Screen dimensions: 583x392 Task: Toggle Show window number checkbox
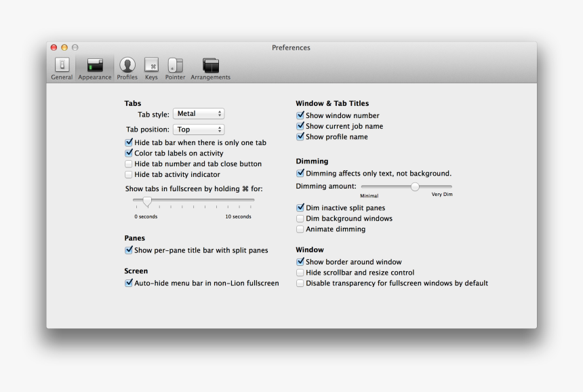click(x=300, y=116)
